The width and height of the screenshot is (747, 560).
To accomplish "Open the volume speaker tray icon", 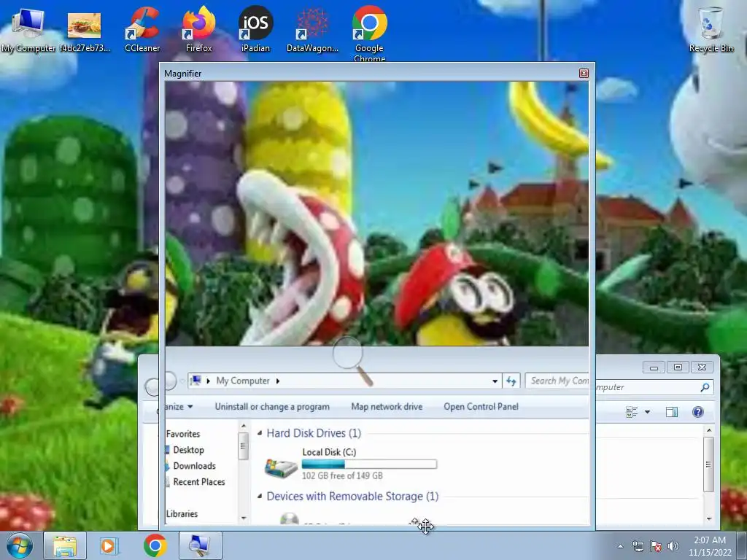I will point(673,546).
